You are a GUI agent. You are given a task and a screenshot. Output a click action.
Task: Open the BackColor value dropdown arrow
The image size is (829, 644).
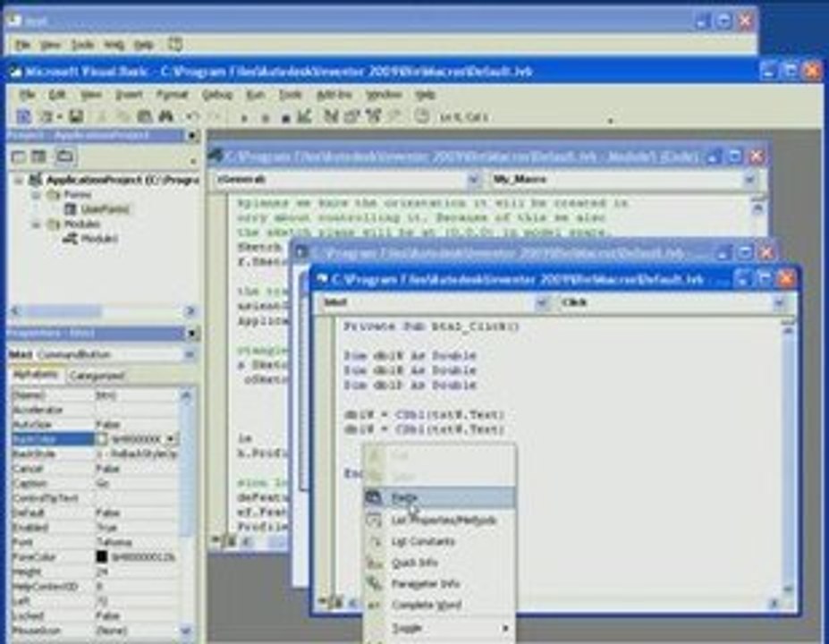[x=170, y=439]
